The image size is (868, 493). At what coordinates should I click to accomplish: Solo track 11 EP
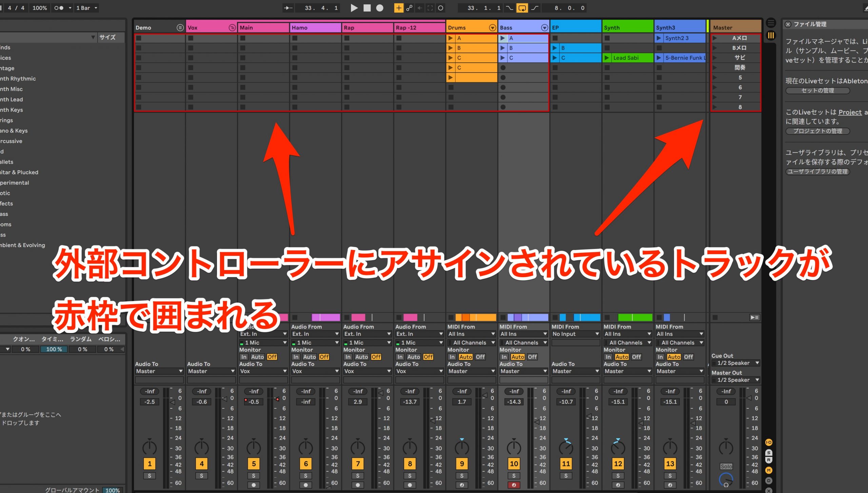click(566, 476)
